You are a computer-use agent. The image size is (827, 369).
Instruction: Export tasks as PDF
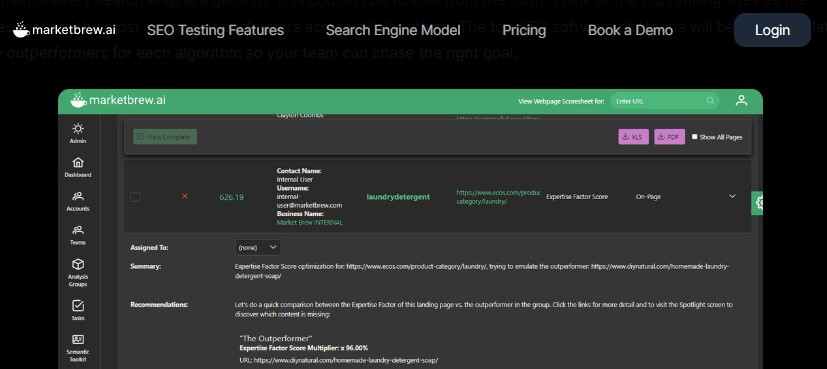pos(669,137)
